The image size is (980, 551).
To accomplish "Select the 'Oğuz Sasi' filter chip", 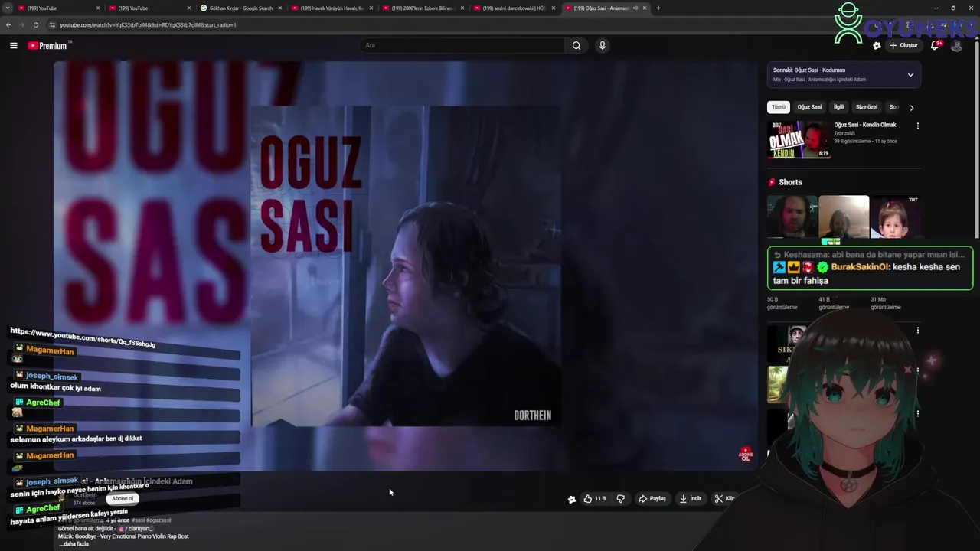I will (809, 107).
